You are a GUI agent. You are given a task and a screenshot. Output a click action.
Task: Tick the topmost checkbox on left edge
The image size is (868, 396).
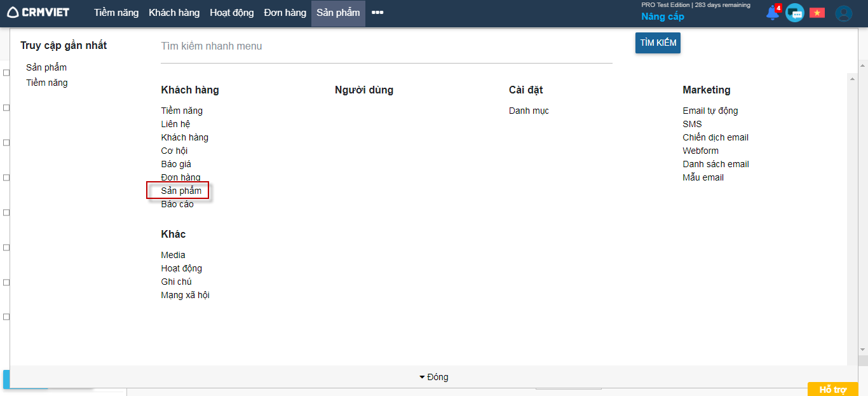coord(6,72)
